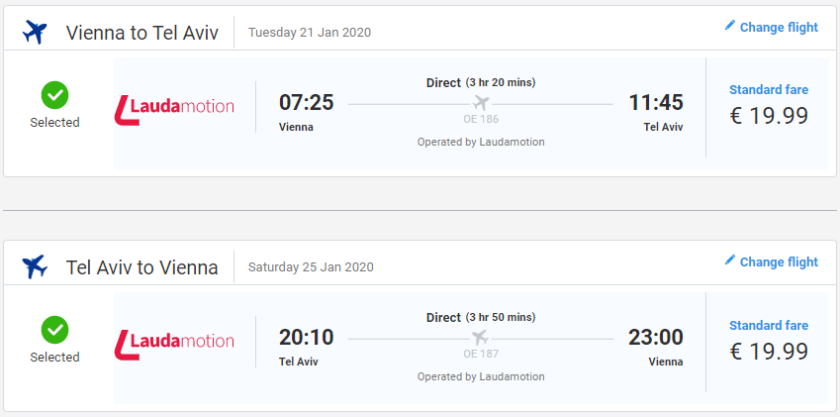
Task: Click the Laudamotion logo on outbound flight
Action: [175, 106]
